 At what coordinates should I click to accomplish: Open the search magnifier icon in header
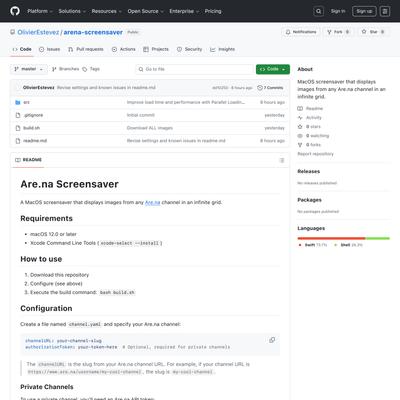tap(319, 11)
